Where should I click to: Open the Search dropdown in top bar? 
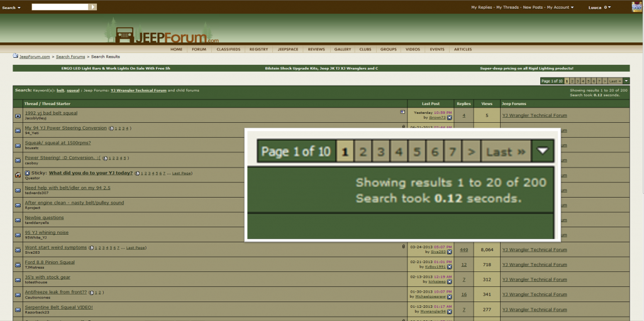click(x=11, y=8)
